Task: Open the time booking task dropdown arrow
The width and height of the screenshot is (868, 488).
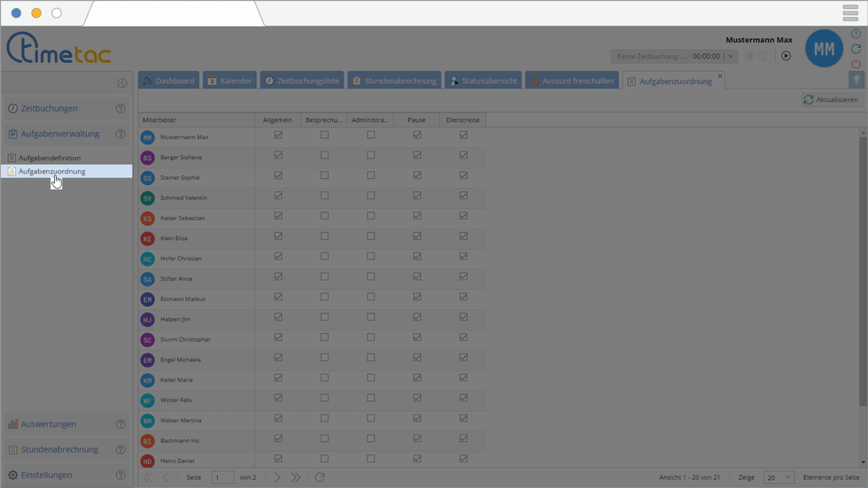Action: pos(730,56)
